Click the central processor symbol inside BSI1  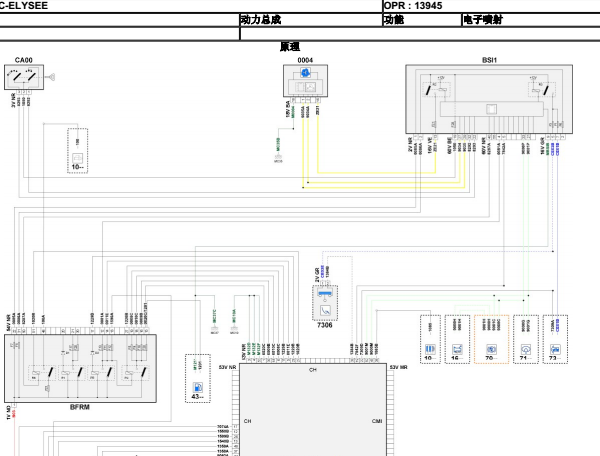(x=491, y=109)
